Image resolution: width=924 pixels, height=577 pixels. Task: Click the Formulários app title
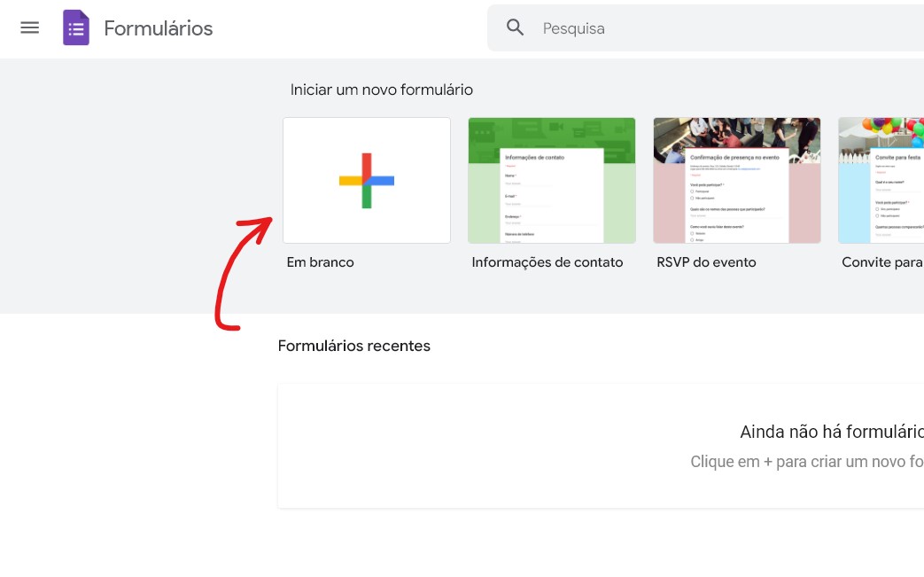(x=158, y=28)
